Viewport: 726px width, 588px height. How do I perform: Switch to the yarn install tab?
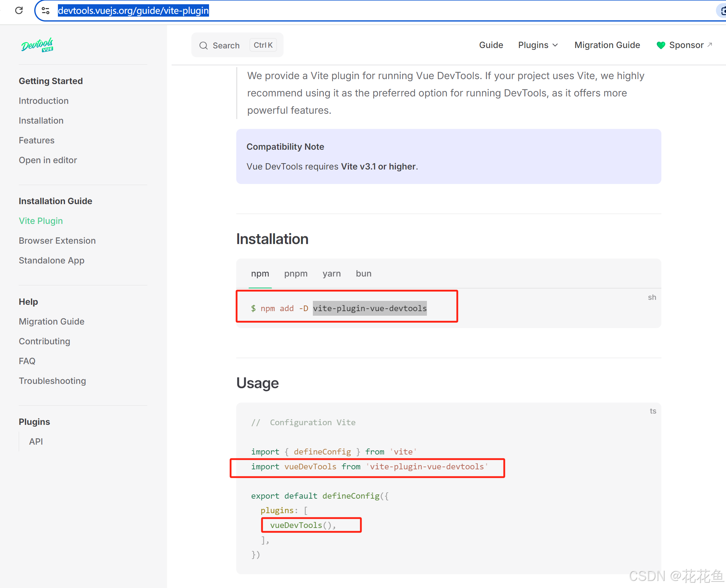point(331,274)
